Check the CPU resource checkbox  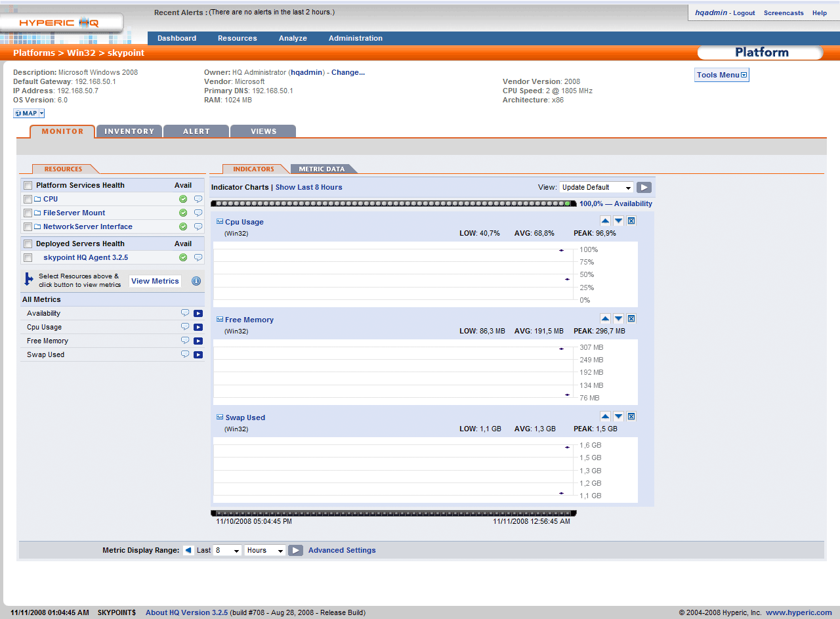click(28, 199)
